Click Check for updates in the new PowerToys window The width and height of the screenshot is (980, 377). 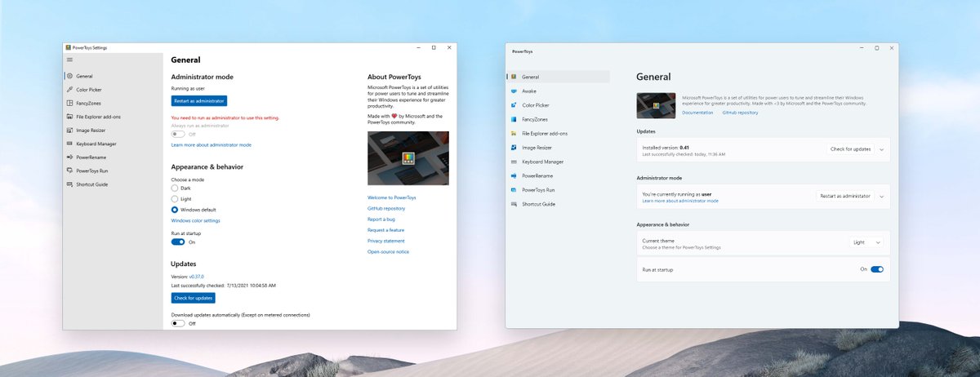point(850,149)
